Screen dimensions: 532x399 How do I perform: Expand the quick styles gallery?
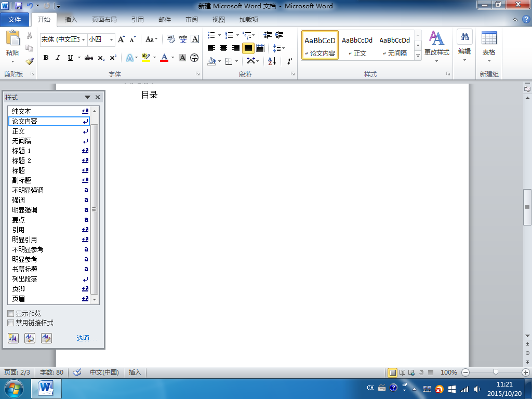tap(418, 56)
